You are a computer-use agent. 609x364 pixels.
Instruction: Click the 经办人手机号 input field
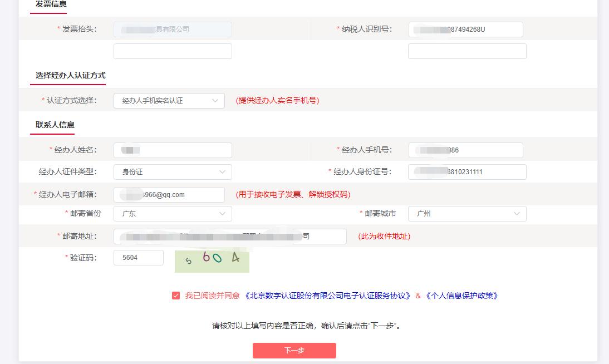pyautogui.click(x=466, y=150)
